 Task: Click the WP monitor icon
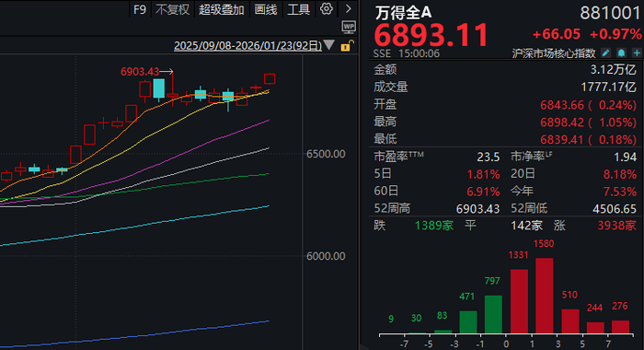pos(349,28)
